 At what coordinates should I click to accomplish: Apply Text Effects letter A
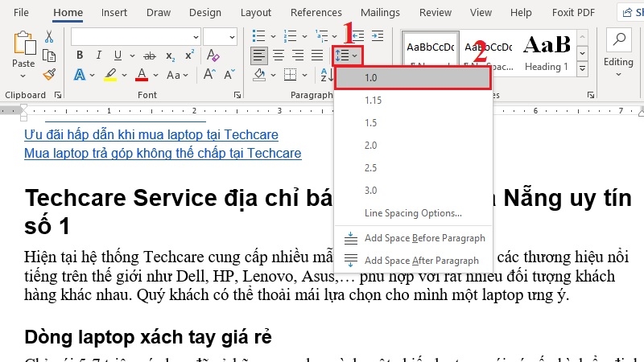[x=80, y=75]
